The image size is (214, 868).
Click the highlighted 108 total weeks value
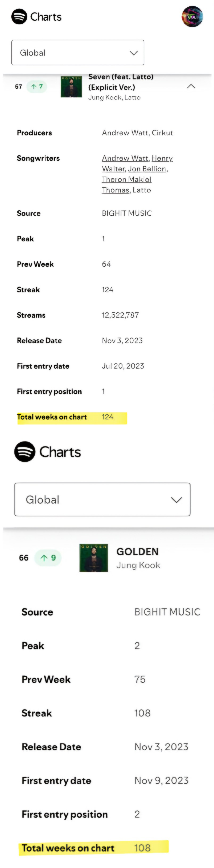(x=142, y=848)
